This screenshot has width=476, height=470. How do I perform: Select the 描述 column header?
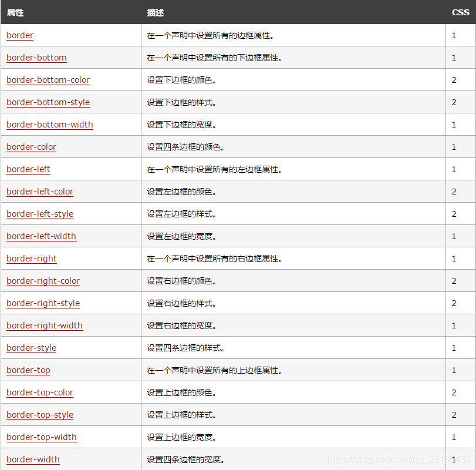coord(155,12)
